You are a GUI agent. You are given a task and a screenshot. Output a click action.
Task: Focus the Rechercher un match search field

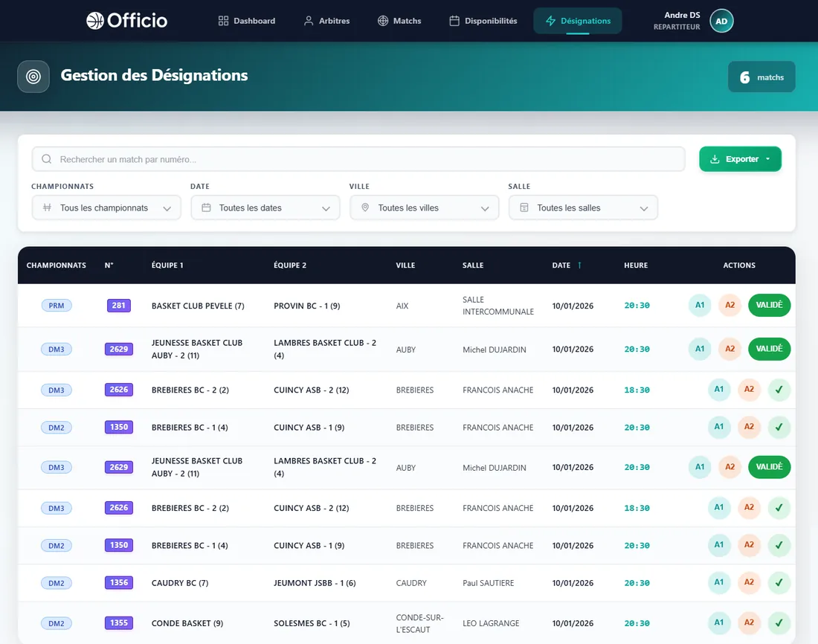tap(358, 159)
